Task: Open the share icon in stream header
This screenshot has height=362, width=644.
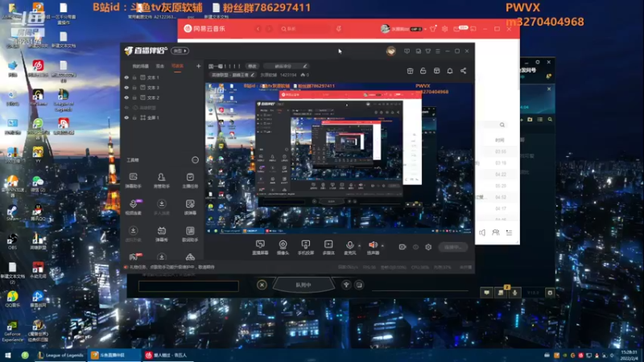Action: (x=463, y=71)
